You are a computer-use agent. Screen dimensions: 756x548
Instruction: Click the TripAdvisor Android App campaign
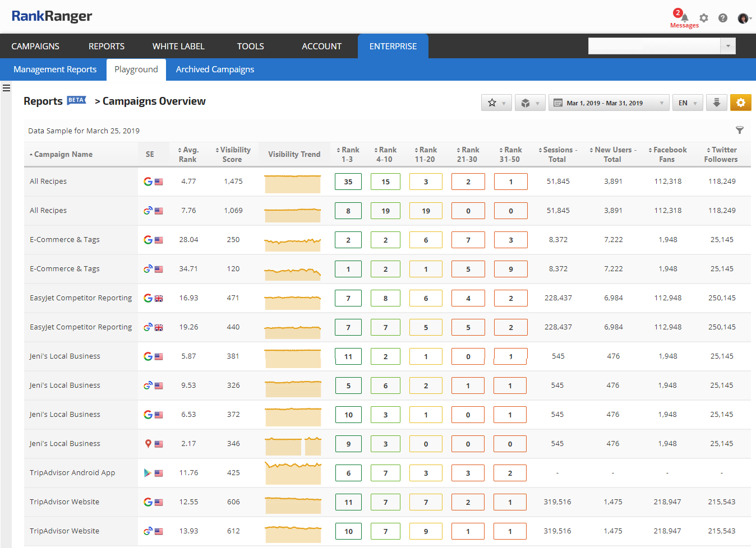click(72, 472)
